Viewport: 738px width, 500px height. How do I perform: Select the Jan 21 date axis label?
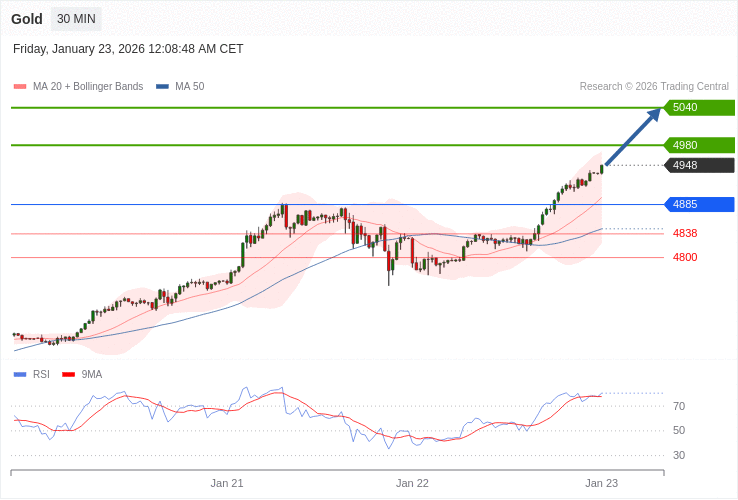227,483
